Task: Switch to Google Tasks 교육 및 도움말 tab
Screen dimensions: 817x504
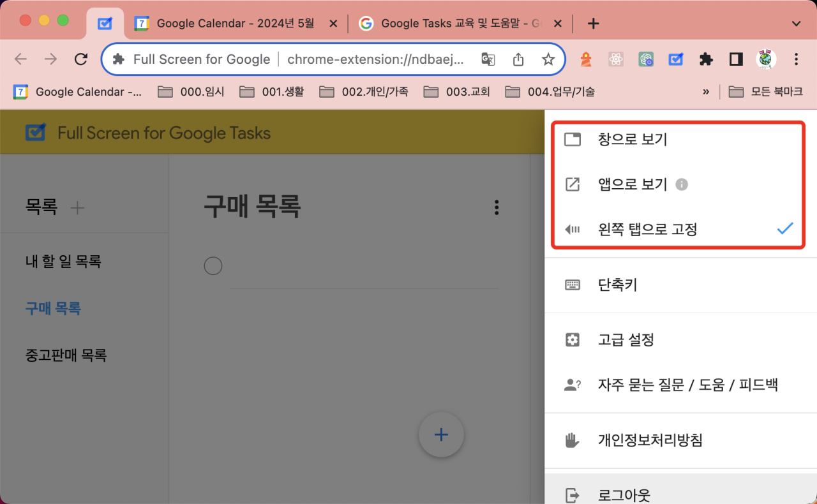Action: [460, 24]
